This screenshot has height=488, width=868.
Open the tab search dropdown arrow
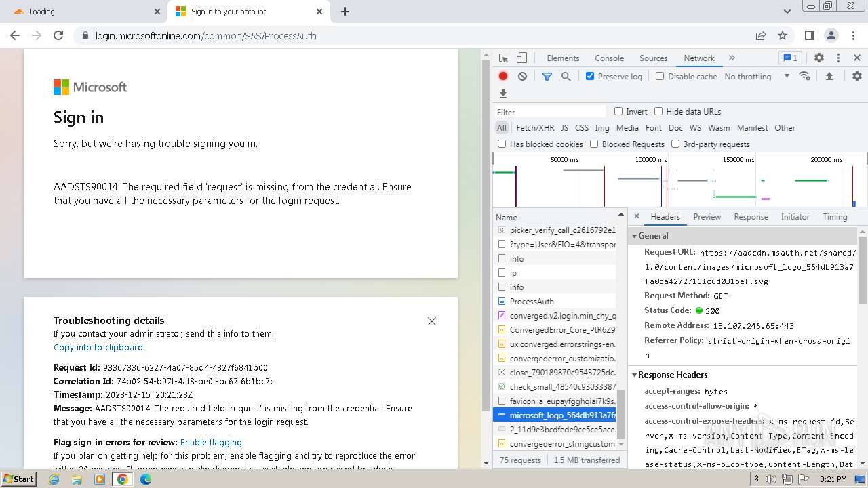click(x=787, y=12)
